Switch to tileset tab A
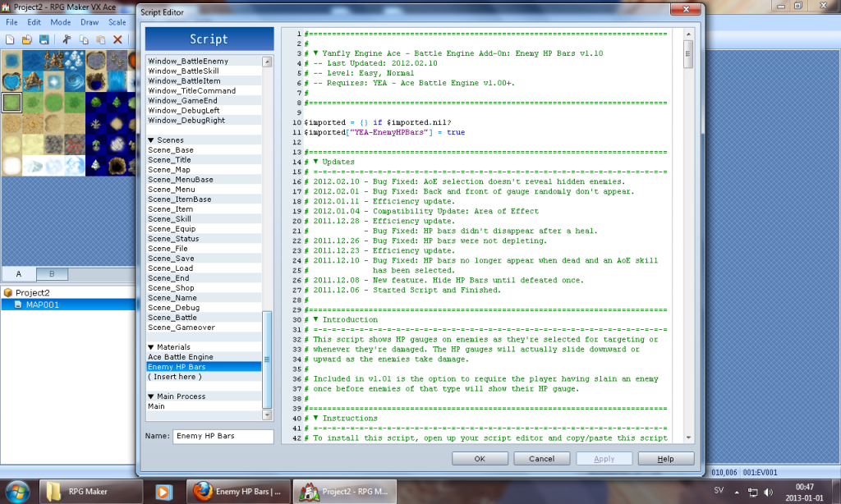 pyautogui.click(x=19, y=274)
